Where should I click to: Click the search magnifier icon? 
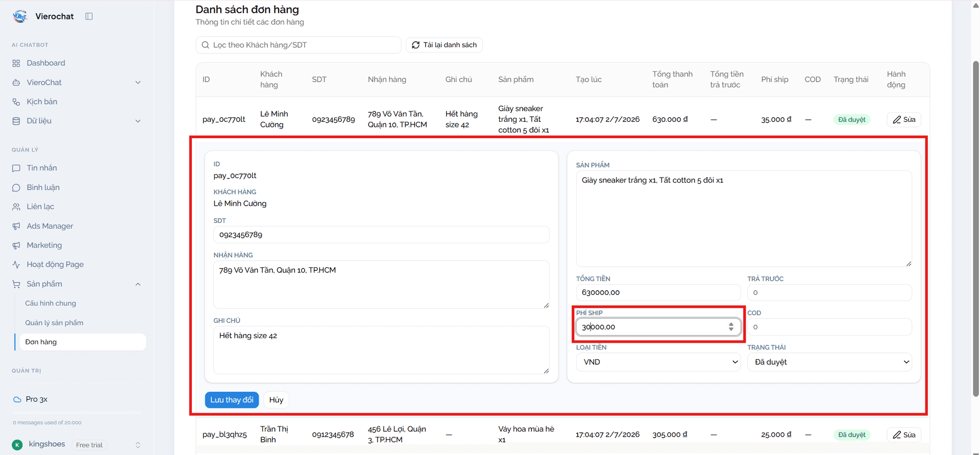205,45
